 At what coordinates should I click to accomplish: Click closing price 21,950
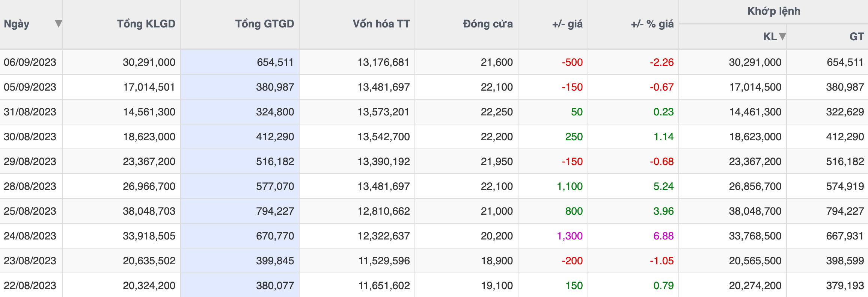click(497, 161)
